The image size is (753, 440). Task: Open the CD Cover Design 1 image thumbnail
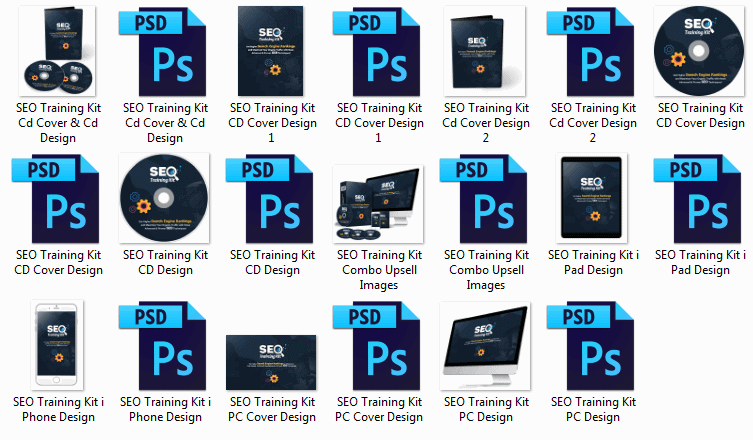point(271,51)
